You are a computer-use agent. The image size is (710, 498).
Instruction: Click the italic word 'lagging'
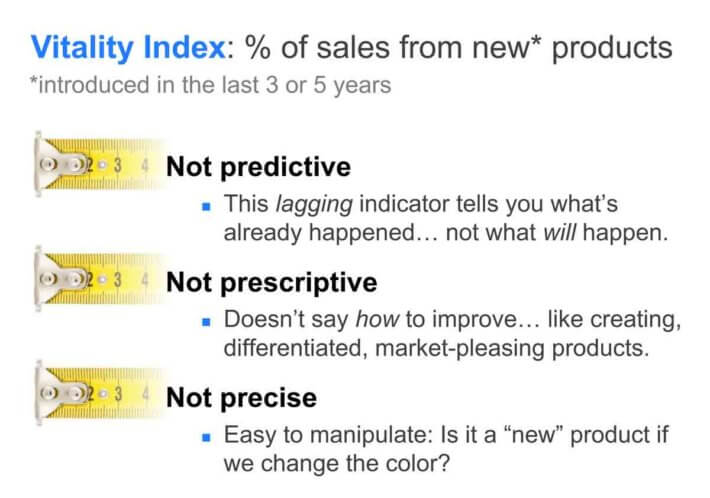(x=314, y=205)
